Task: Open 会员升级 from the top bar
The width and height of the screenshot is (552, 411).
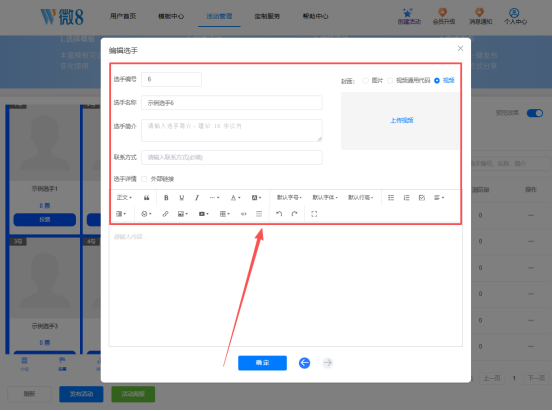Action: point(444,17)
